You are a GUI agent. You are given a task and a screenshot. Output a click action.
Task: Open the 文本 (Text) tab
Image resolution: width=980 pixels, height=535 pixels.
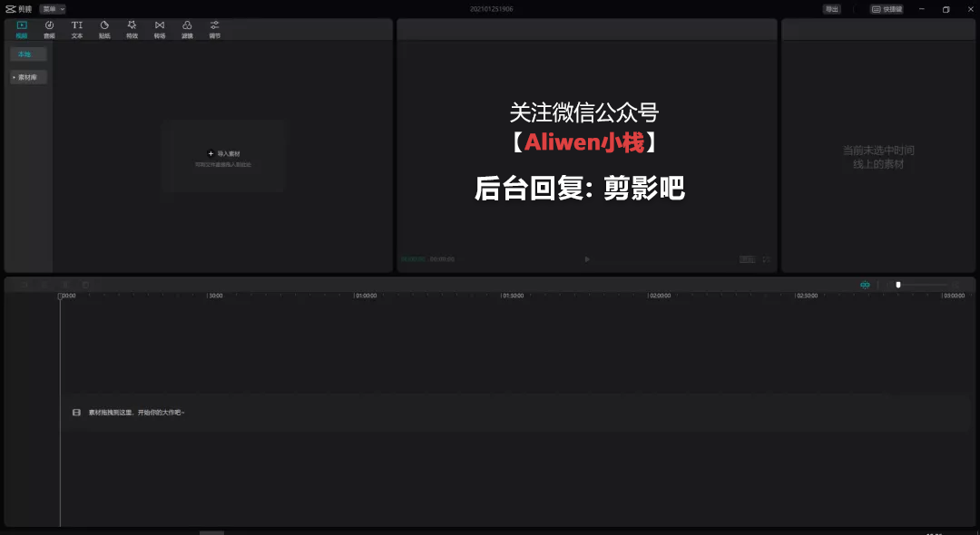click(77, 29)
